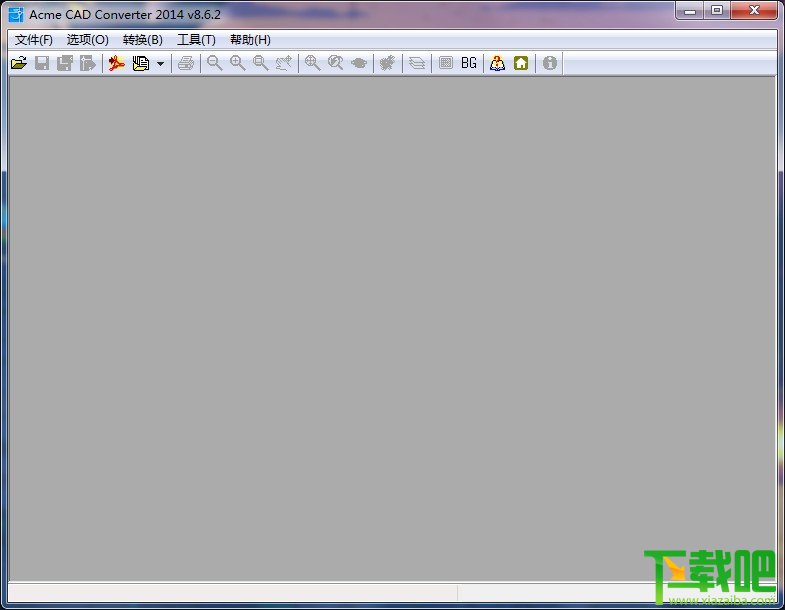The height and width of the screenshot is (610, 785).
Task: Click the zoom previous magnifier icon
Action: [336, 63]
